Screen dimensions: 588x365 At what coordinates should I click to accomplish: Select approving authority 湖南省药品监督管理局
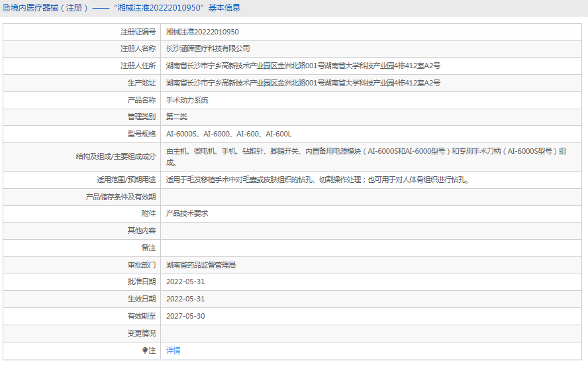(201, 265)
